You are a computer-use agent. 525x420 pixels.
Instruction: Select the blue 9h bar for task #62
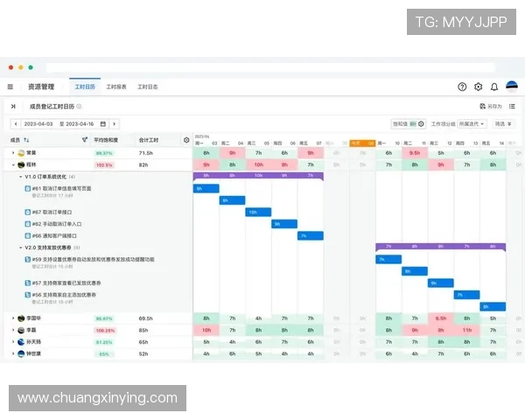click(x=284, y=224)
